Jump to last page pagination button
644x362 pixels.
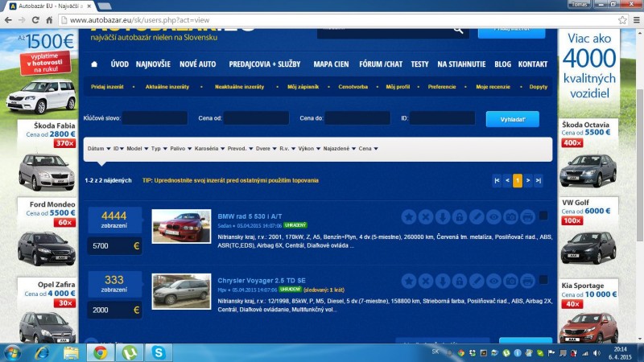click(539, 180)
